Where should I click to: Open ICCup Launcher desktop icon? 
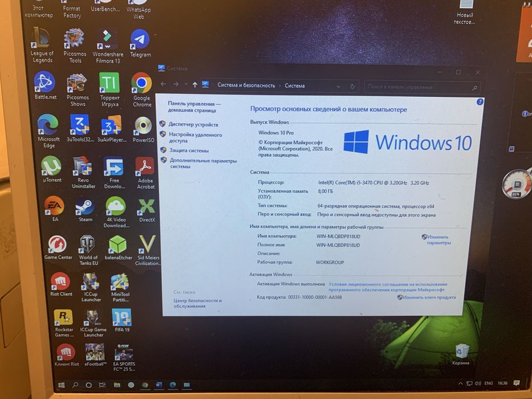pos(91,287)
